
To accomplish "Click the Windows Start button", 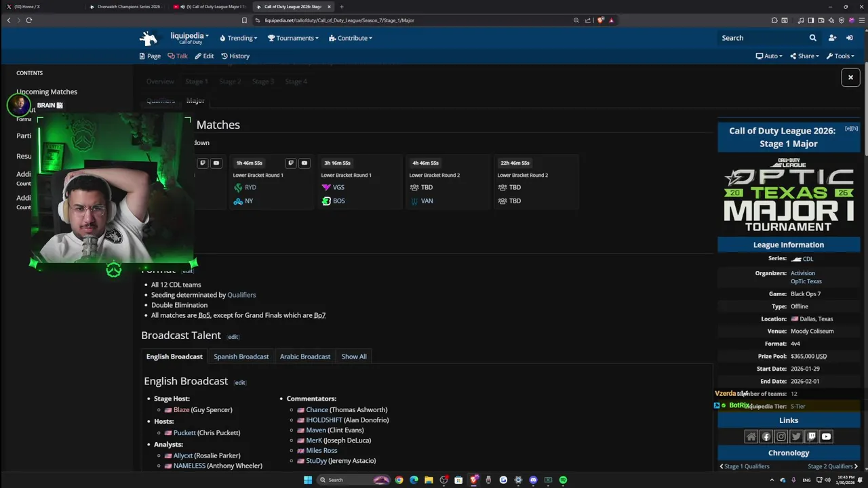I will [x=308, y=480].
